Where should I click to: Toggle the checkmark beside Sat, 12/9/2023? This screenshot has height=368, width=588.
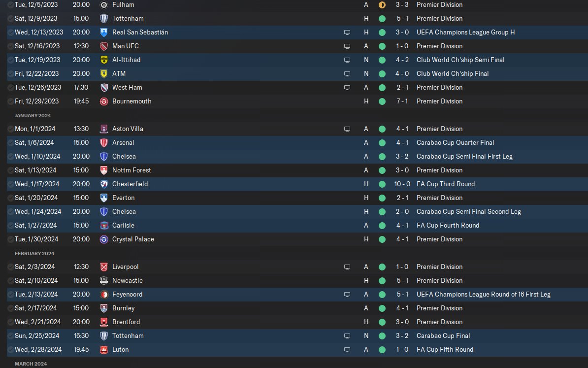click(10, 19)
